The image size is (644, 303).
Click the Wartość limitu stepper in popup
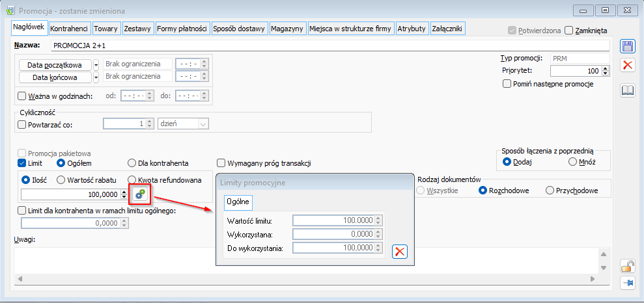click(x=378, y=220)
